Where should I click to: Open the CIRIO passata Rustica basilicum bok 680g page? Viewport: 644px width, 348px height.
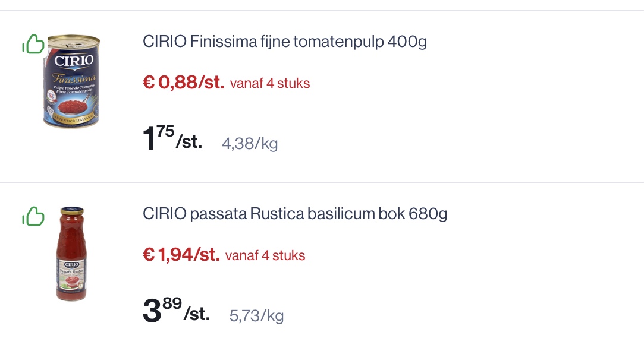click(296, 214)
